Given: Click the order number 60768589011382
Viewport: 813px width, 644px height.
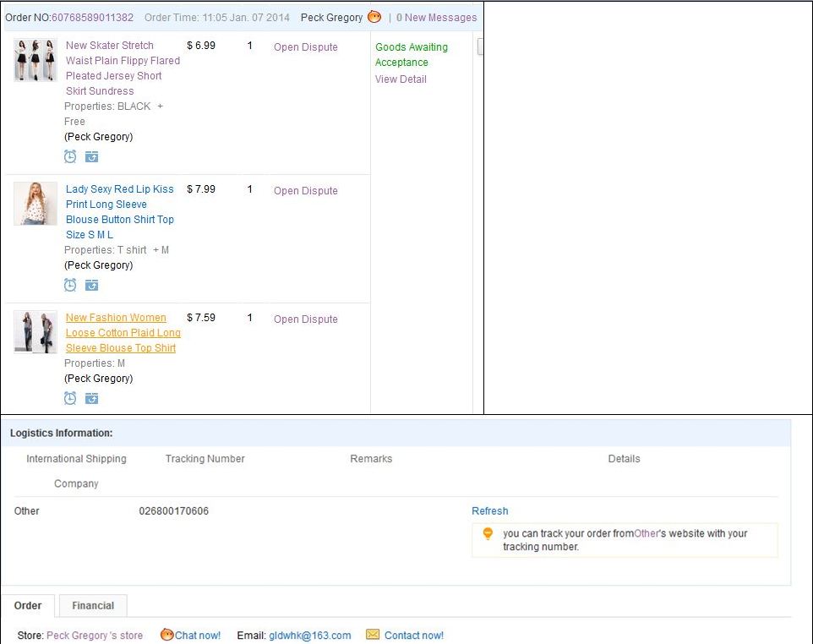Looking at the screenshot, I should point(92,18).
